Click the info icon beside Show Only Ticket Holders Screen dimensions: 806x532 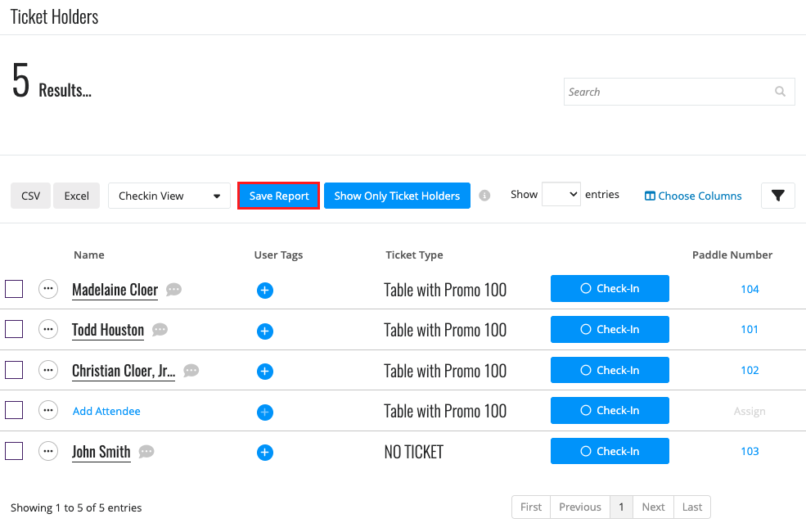click(484, 196)
